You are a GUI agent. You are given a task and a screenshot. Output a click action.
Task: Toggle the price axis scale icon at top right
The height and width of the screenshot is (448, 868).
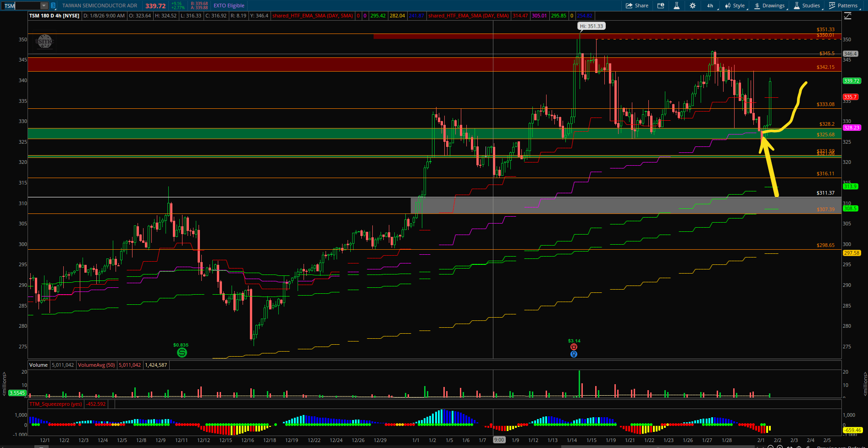click(x=847, y=16)
